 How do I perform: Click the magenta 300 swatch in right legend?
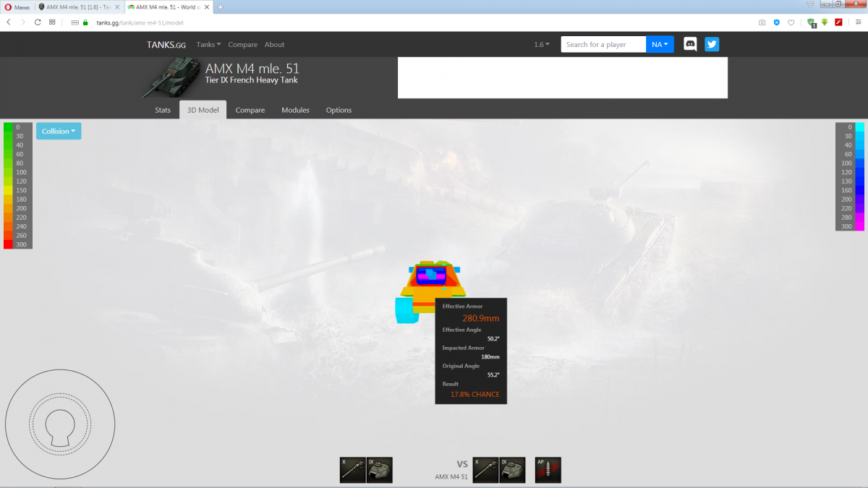tap(860, 226)
